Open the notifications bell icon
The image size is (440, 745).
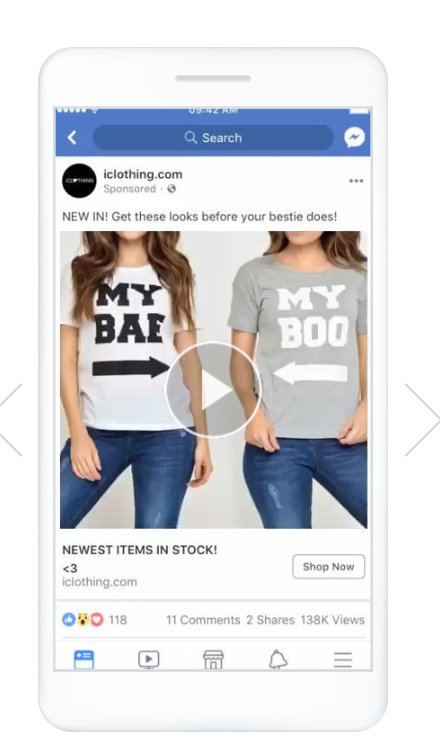pos(278,659)
